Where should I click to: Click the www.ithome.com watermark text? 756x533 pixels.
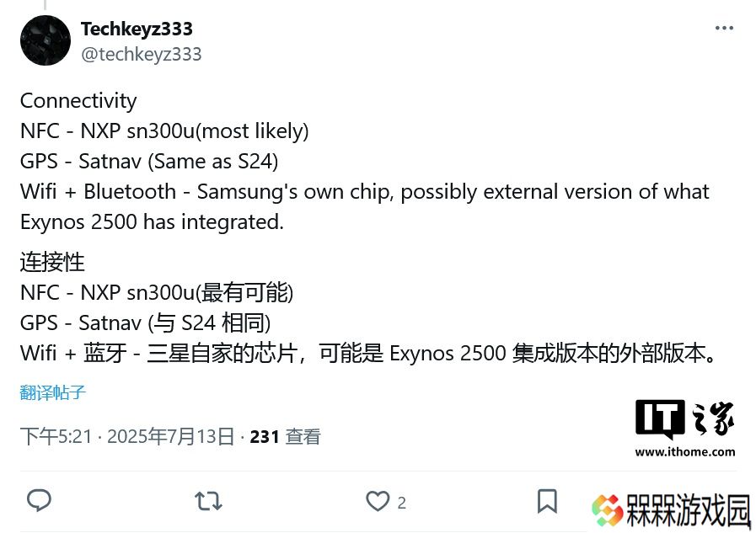pos(685,451)
